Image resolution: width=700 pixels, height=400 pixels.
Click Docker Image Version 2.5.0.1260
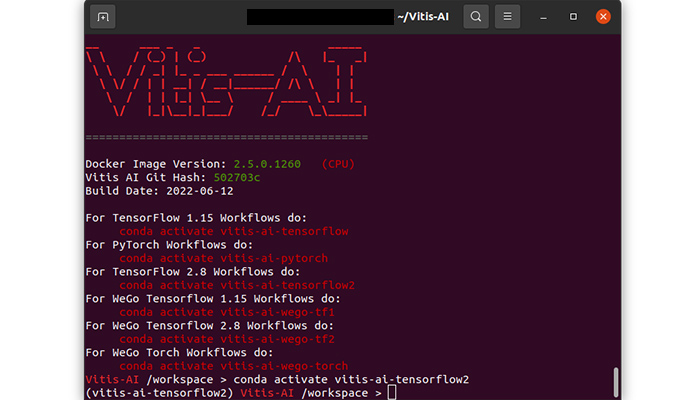193,164
